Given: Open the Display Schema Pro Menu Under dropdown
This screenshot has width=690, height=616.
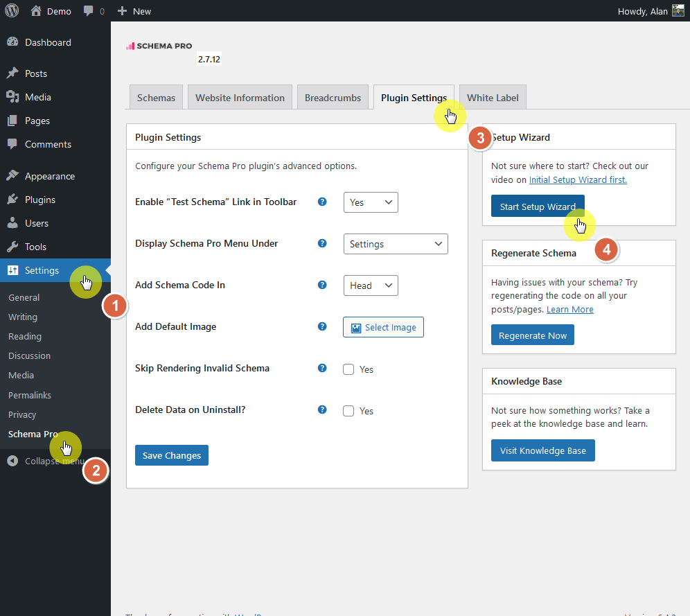Looking at the screenshot, I should tap(396, 244).
